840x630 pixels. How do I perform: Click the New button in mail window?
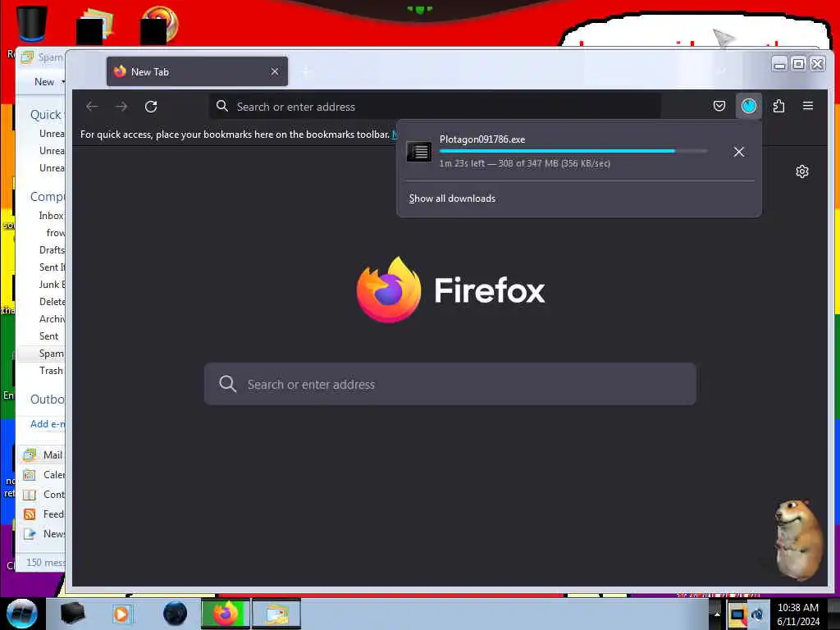pyautogui.click(x=44, y=82)
